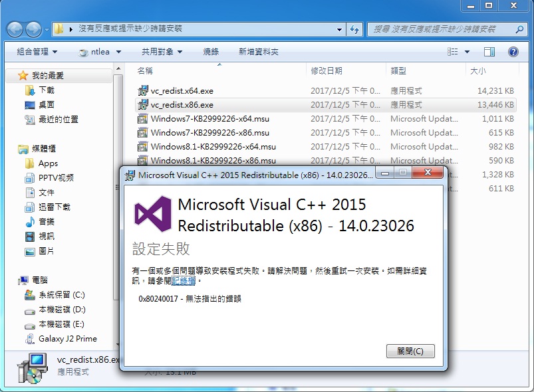Open the Galaxy J2 Prime device
Image resolution: width=534 pixels, height=392 pixels.
coord(67,339)
